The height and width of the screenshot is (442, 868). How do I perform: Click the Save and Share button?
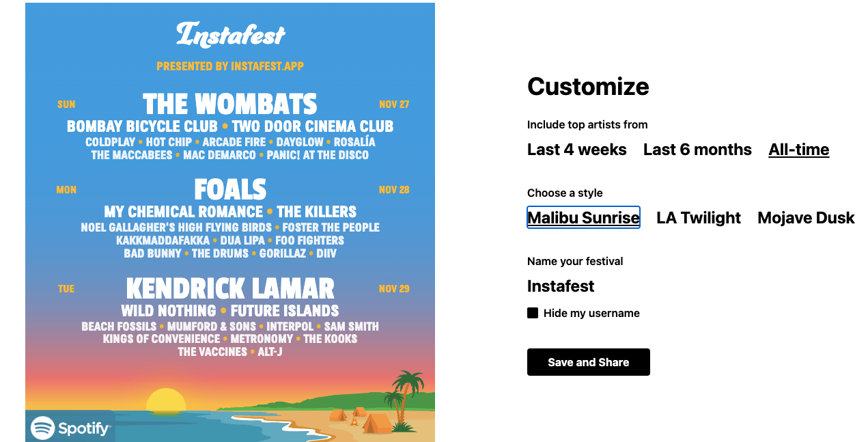point(589,362)
